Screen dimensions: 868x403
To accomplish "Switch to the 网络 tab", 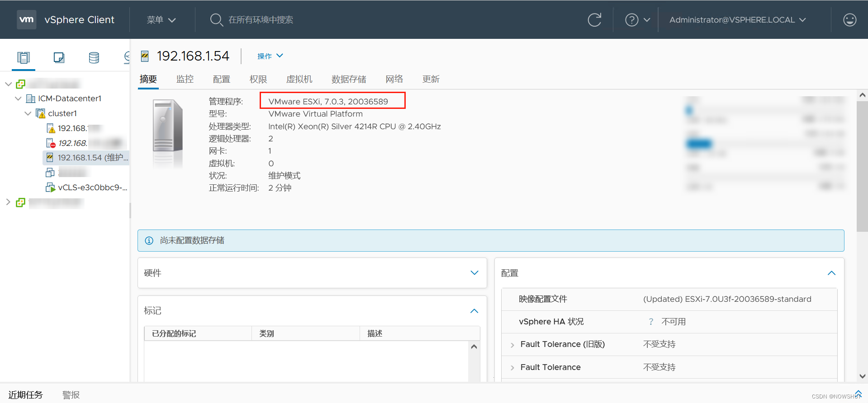I will coord(394,79).
